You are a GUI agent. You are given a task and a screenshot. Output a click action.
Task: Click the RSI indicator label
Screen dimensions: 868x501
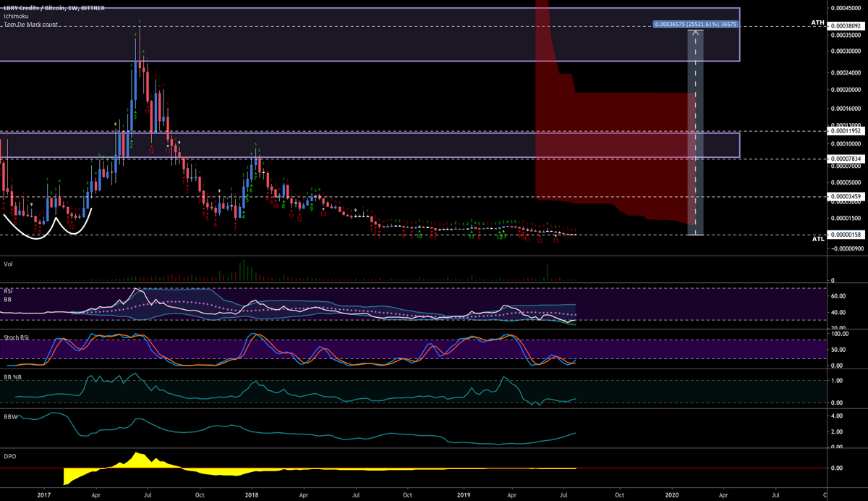click(x=8, y=290)
